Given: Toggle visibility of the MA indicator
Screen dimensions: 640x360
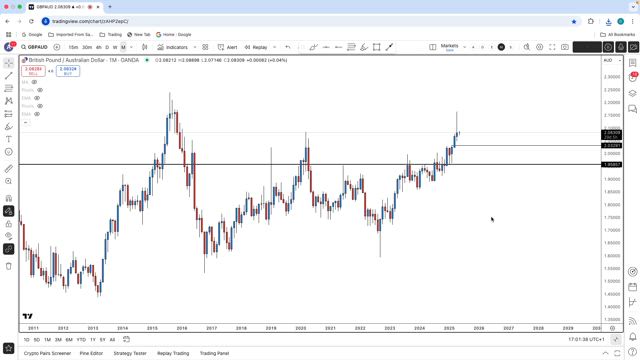Looking at the screenshot, I should pyautogui.click(x=34, y=82).
